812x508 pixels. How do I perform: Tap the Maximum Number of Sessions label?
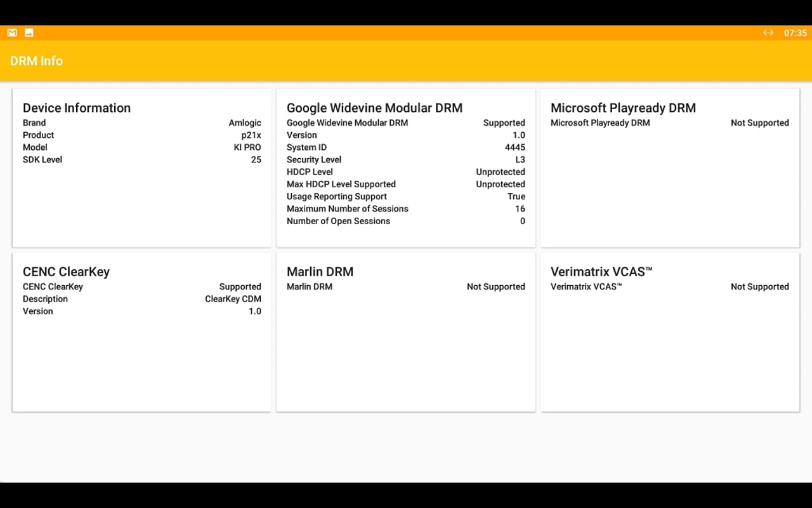348,209
